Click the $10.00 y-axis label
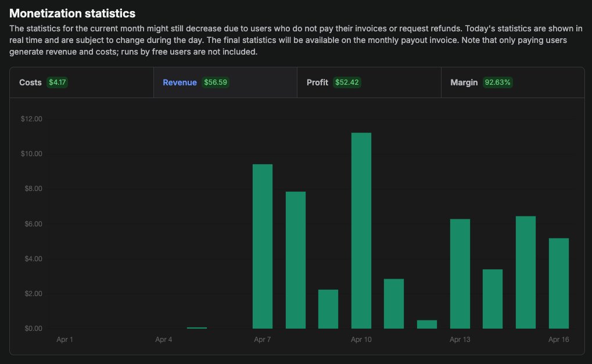The height and width of the screenshot is (364, 592). coord(31,153)
